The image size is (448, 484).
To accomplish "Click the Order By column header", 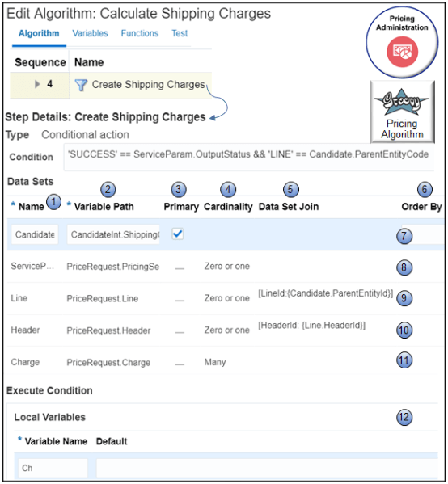I will coord(422,207).
